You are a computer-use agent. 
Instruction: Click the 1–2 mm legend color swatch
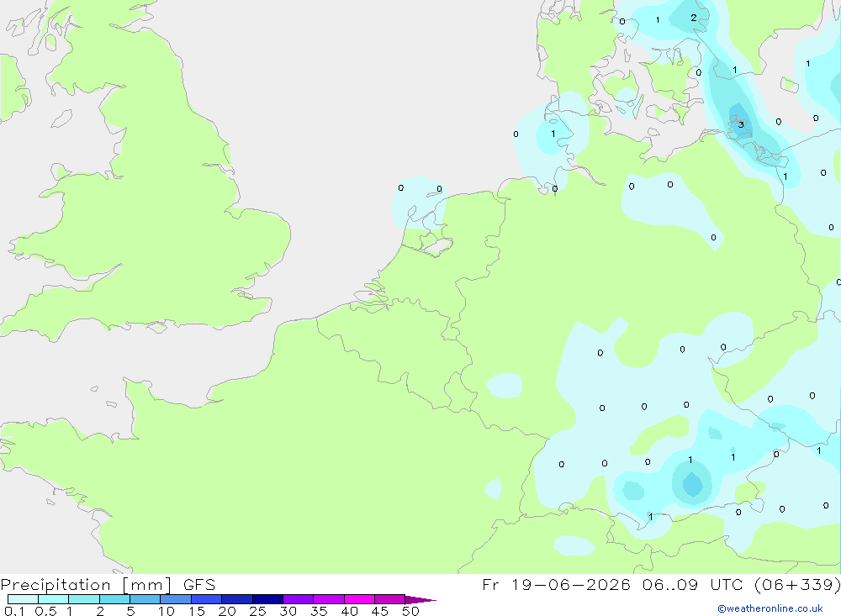pyautogui.click(x=84, y=599)
